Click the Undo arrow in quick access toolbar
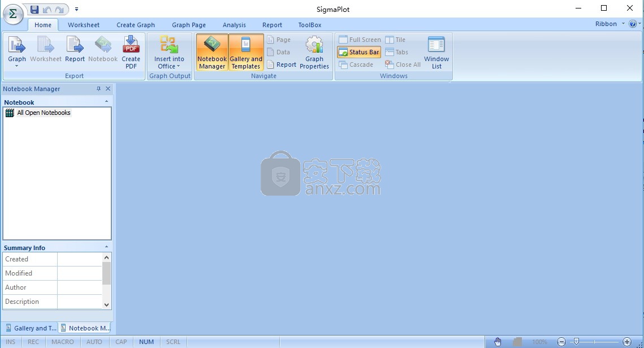 [47, 9]
